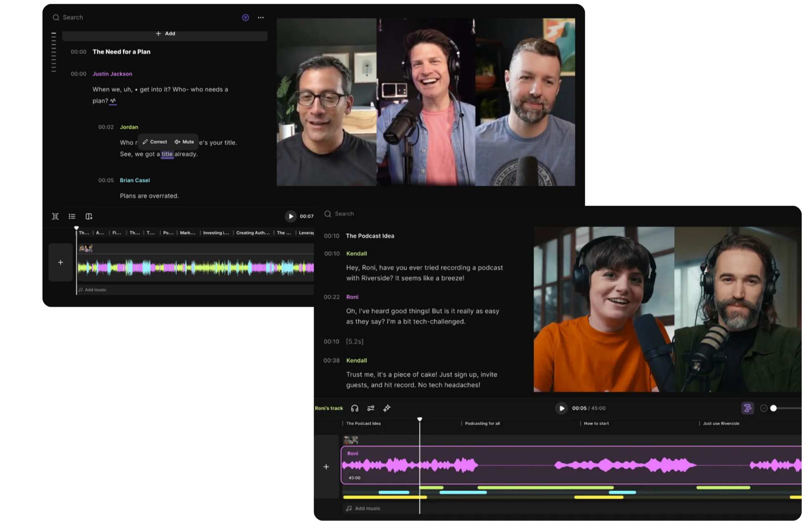Mute the selected word 'title'
The width and height of the screenshot is (812, 531).
(184, 142)
